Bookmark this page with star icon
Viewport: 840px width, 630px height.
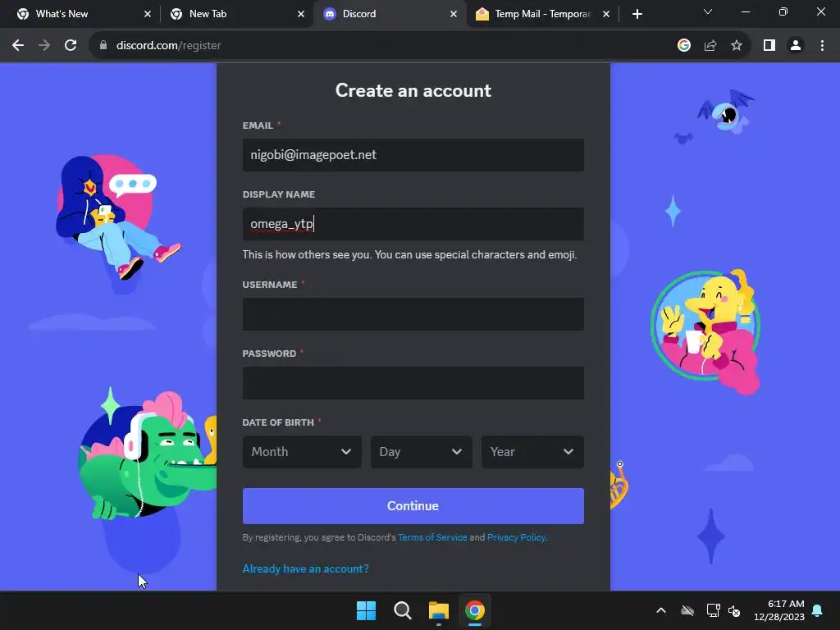(737, 46)
